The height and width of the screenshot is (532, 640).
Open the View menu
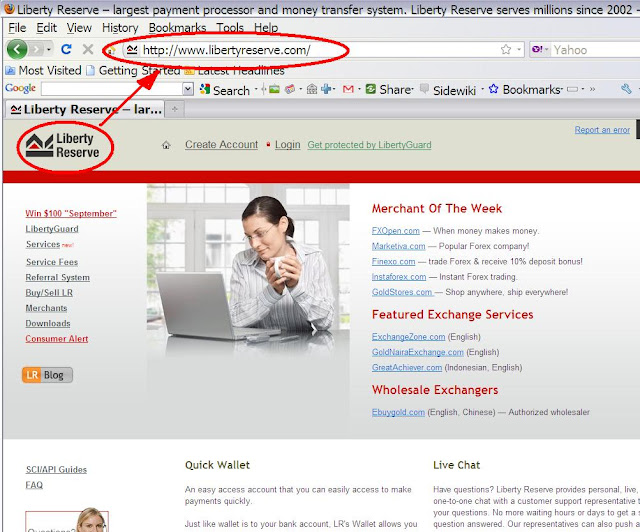coord(79,28)
